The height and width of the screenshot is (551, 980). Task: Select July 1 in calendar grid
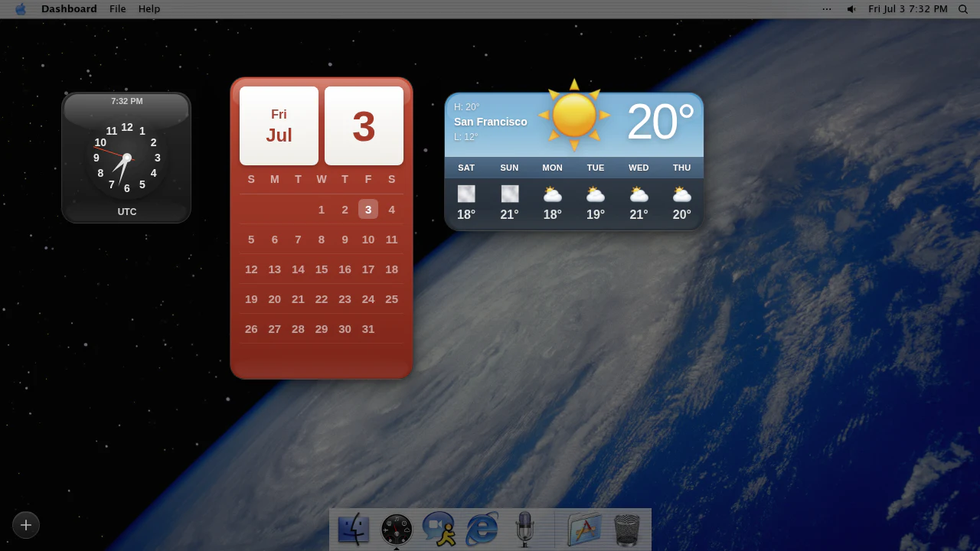tap(322, 210)
